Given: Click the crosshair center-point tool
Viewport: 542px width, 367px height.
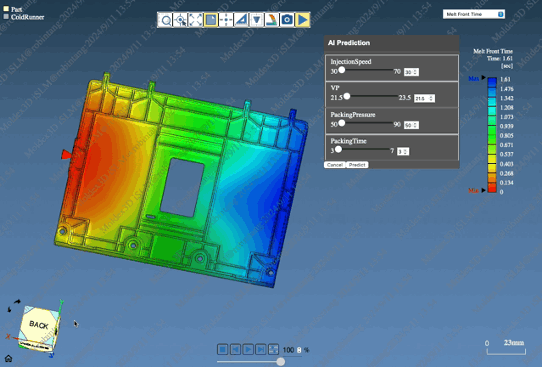Looking at the screenshot, I should [x=226, y=20].
